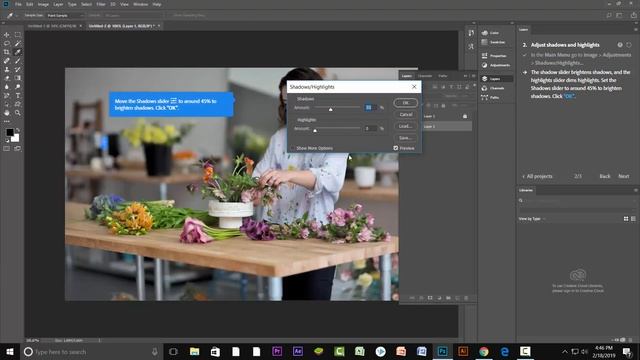
Task: Switch to the first Untitled document tab
Action: [x=52, y=26]
